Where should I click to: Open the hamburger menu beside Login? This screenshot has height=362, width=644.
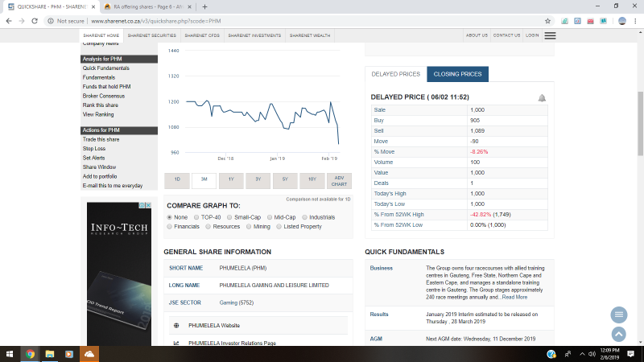[550, 35]
